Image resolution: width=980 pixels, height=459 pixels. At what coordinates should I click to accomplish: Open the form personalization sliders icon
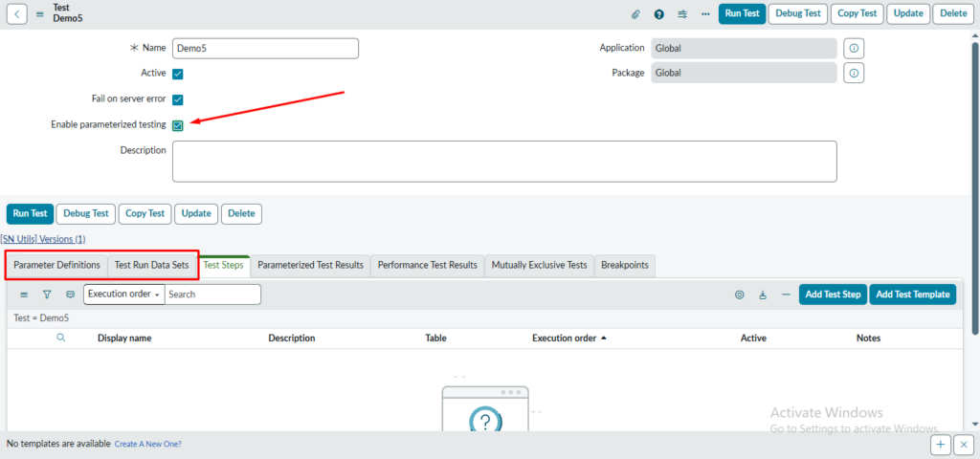coord(682,14)
